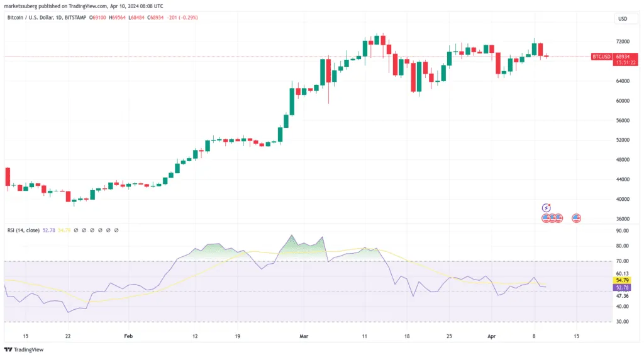The image size is (644, 357).
Task: Click the third US flag event icon
Action: (x=558, y=218)
